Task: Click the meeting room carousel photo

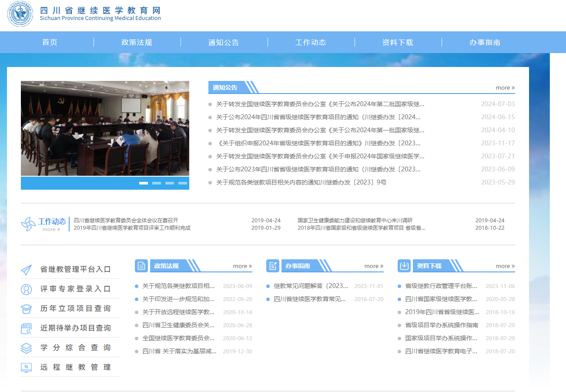Action: pos(105,128)
